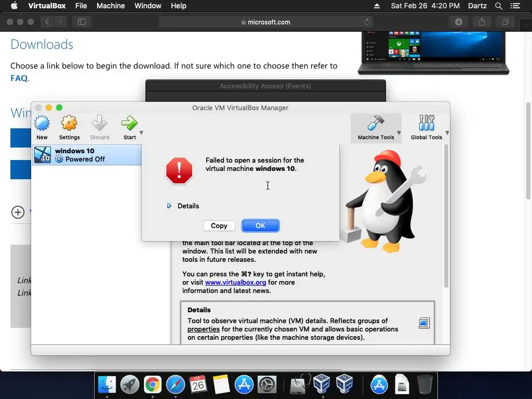Show Safari tab overview icon
Viewport: 532px width, 399px height.
point(505,22)
